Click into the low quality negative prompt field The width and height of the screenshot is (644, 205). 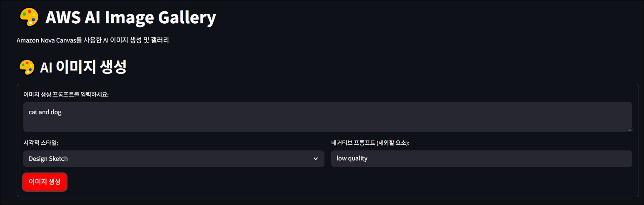pos(482,159)
